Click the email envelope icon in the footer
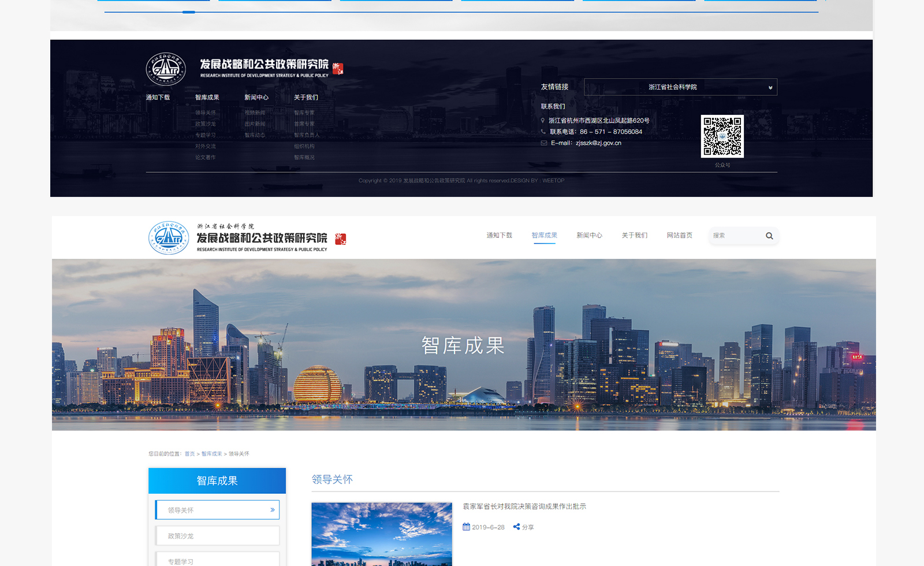Image resolution: width=924 pixels, height=566 pixels. point(543,143)
